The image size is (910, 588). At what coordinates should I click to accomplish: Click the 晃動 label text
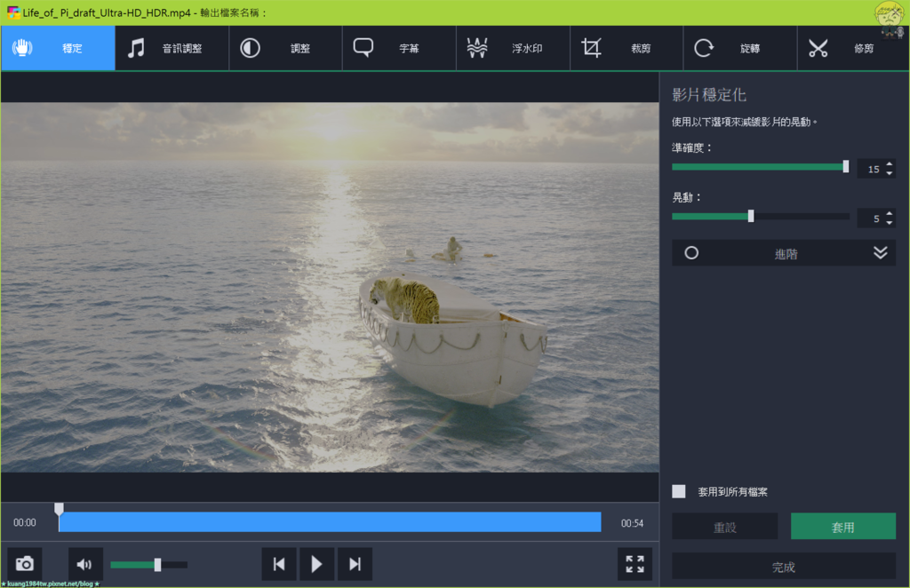686,198
